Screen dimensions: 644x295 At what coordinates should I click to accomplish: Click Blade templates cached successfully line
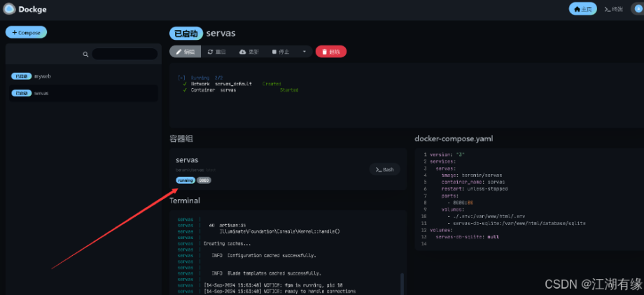pyautogui.click(x=266, y=273)
